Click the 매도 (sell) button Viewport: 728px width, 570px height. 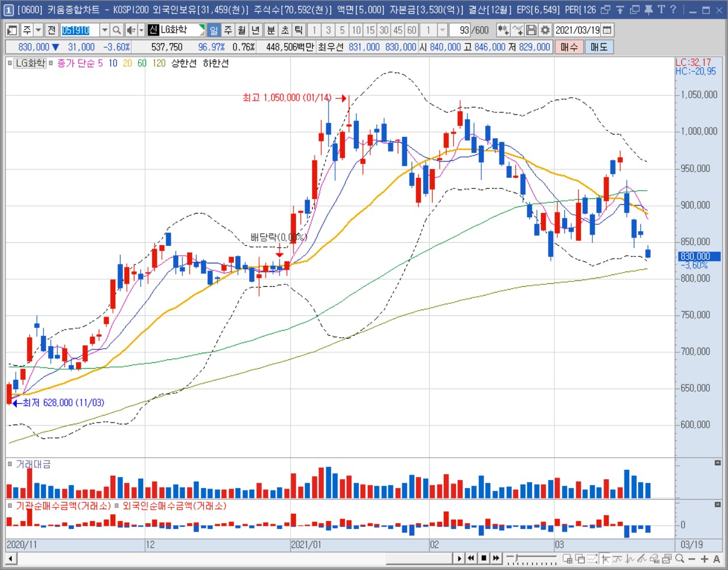tap(599, 47)
